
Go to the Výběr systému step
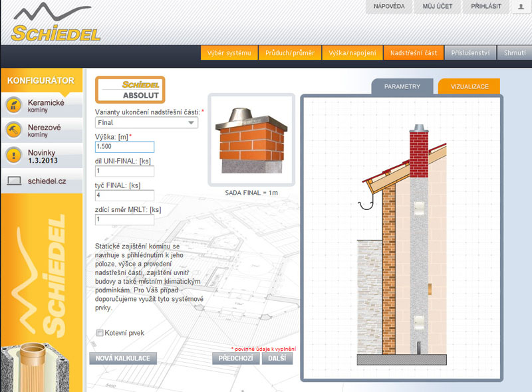pos(229,53)
